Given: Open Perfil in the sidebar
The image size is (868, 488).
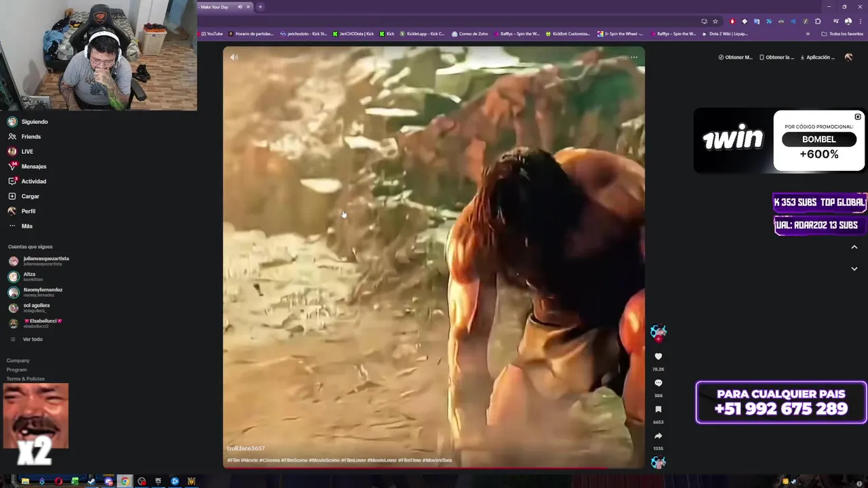Looking at the screenshot, I should (x=22, y=211).
